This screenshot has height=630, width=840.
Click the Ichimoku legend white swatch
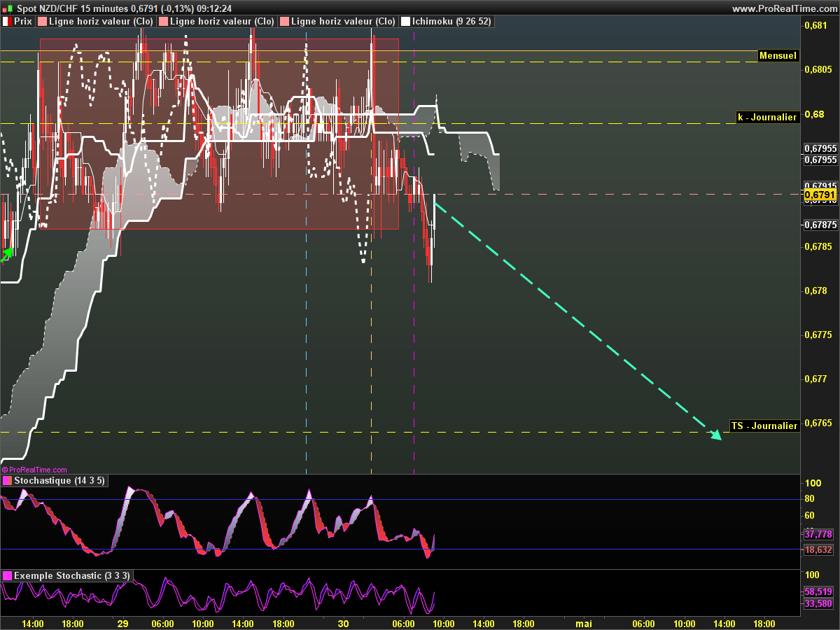[x=405, y=22]
